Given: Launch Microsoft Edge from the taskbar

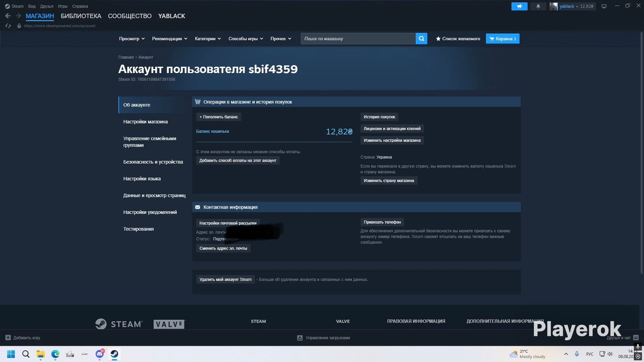Looking at the screenshot, I should pos(55,354).
